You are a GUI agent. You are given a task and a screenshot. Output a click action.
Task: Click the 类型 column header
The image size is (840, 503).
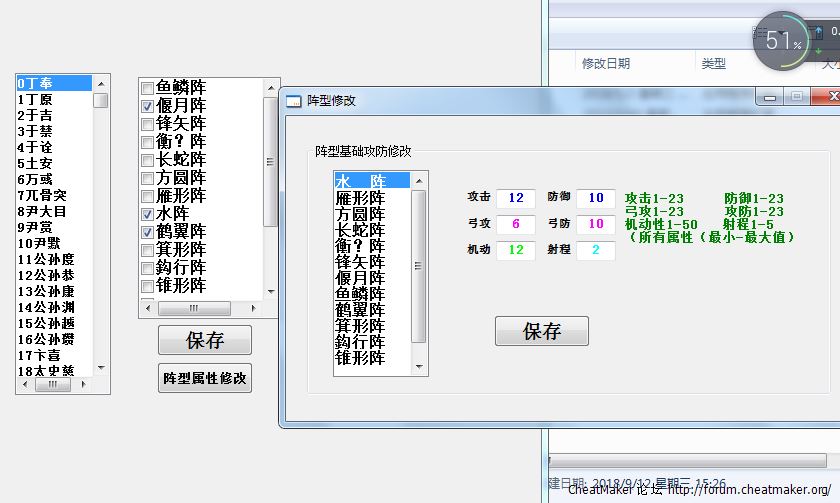[x=713, y=64]
